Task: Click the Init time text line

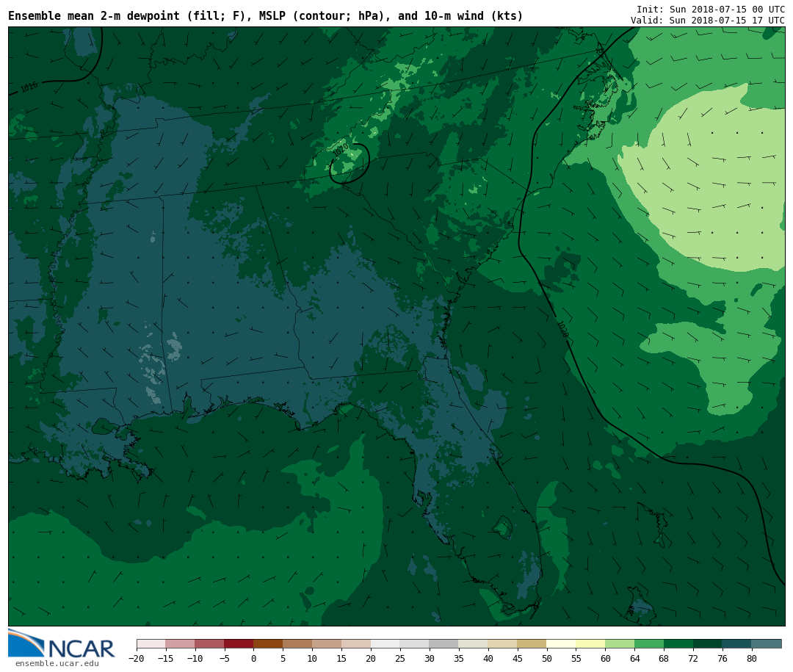Action: click(x=710, y=10)
